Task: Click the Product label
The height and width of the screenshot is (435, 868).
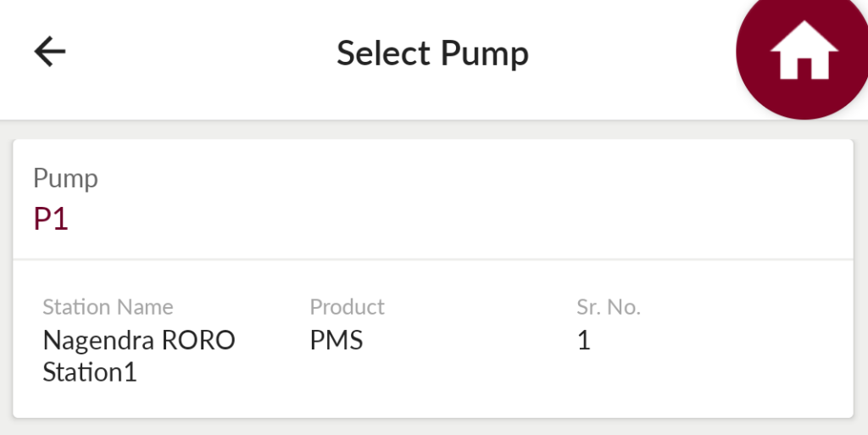Action: point(347,307)
